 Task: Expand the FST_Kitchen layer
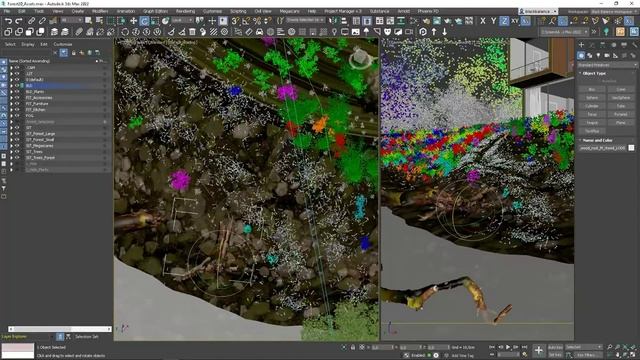[x=11, y=110]
